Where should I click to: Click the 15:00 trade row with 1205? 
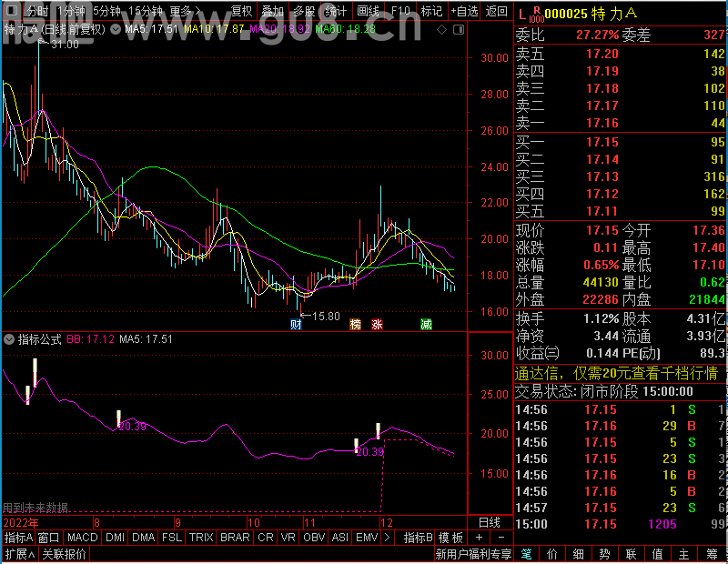tap(621, 524)
